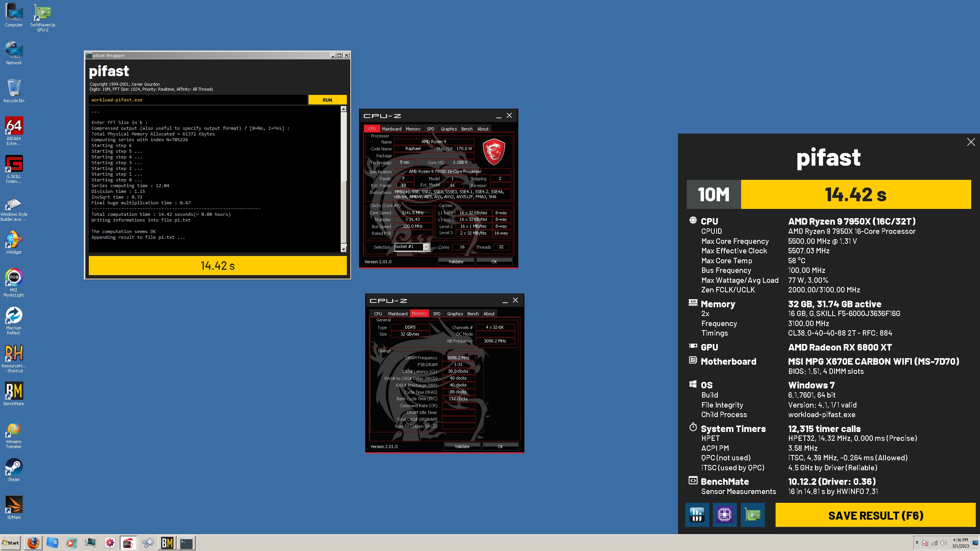Viewport: 980px width, 551px height.
Task: Select 3DMark desktop shortcut
Action: [14, 507]
